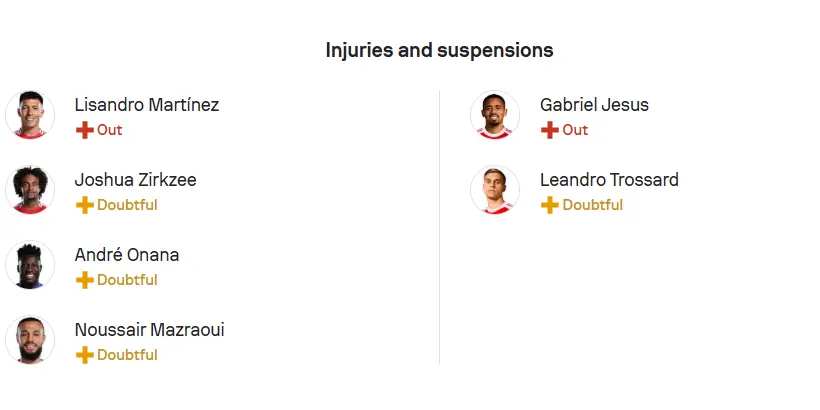Click André Onana's player avatar
Viewport: 820px width, 410px height.
tap(30, 265)
